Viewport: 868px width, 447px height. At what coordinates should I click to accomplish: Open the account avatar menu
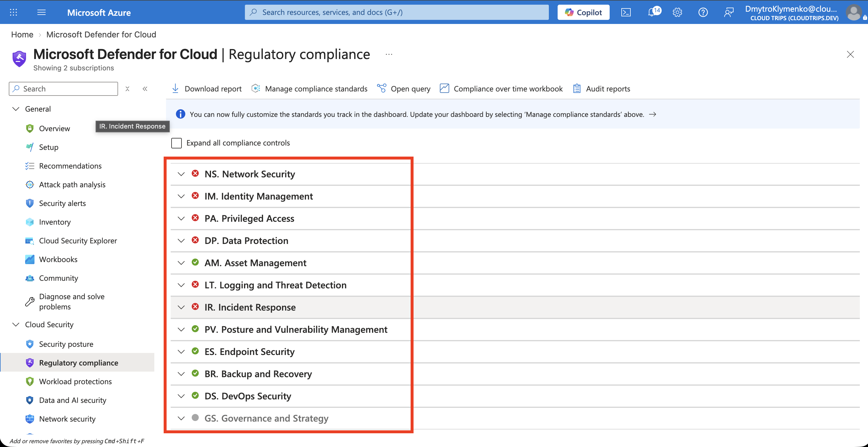(x=854, y=13)
